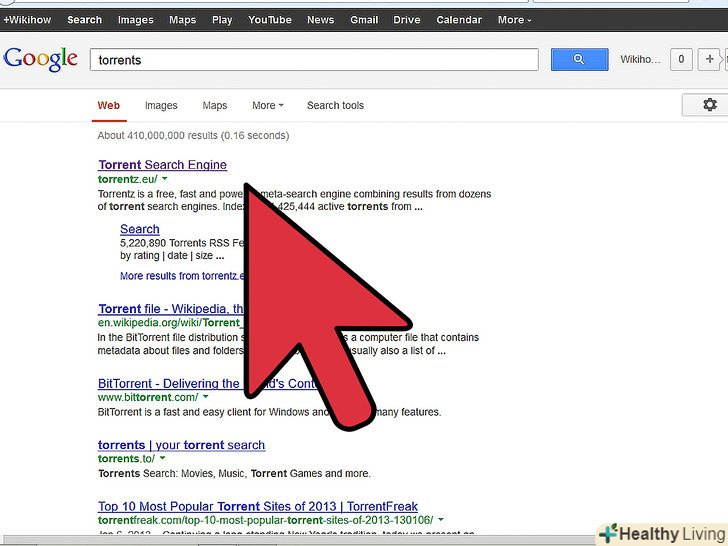Open the Search sitelink under torrentz

point(140,229)
